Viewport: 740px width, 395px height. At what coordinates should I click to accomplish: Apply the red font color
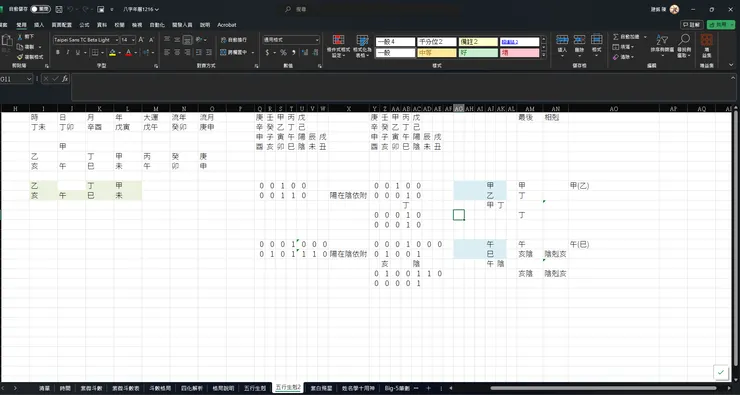128,52
